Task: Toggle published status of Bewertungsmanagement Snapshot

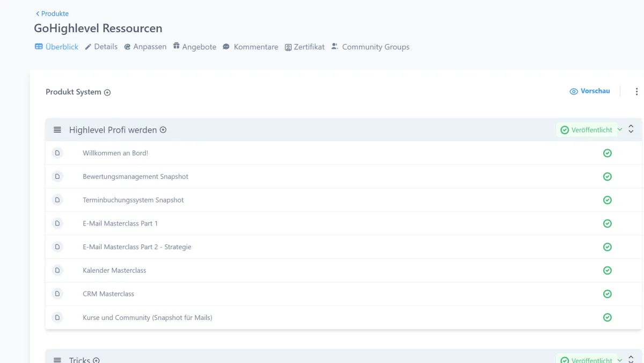Action: [x=608, y=177]
